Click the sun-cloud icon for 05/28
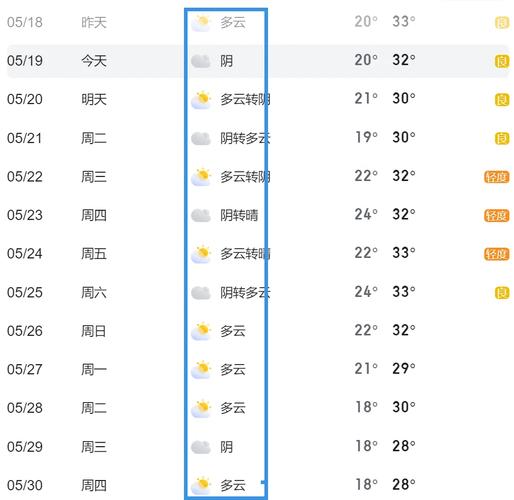The height and width of the screenshot is (500, 514). click(x=201, y=408)
